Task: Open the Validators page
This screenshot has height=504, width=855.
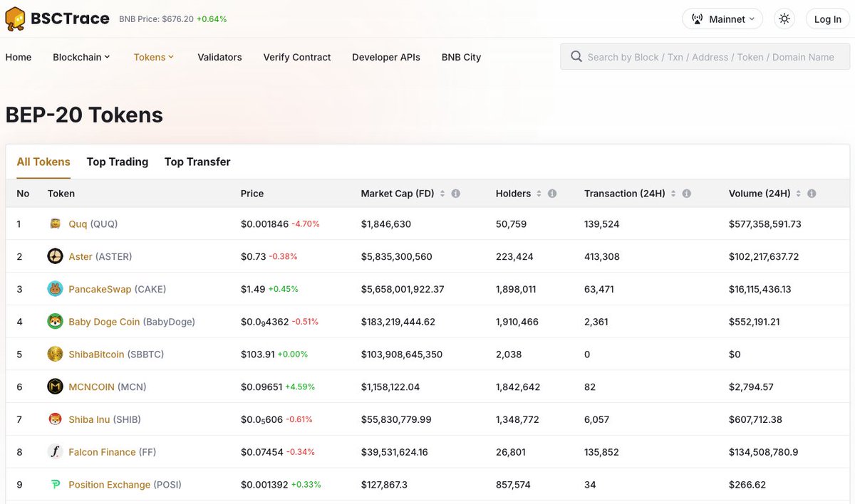Action: [219, 57]
